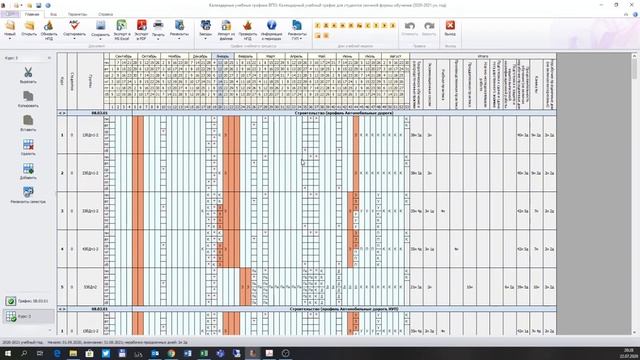
Task: Switch to the Параметры ribbon tab
Action: point(78,14)
